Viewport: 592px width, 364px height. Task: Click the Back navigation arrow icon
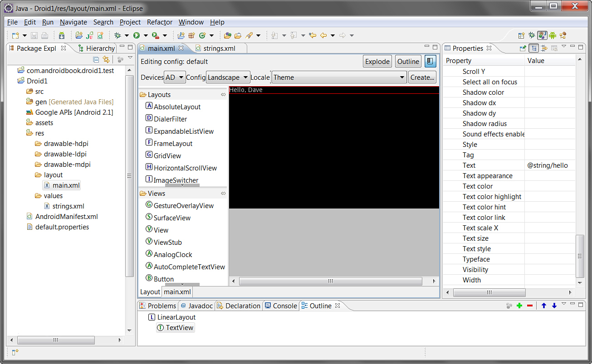(323, 35)
